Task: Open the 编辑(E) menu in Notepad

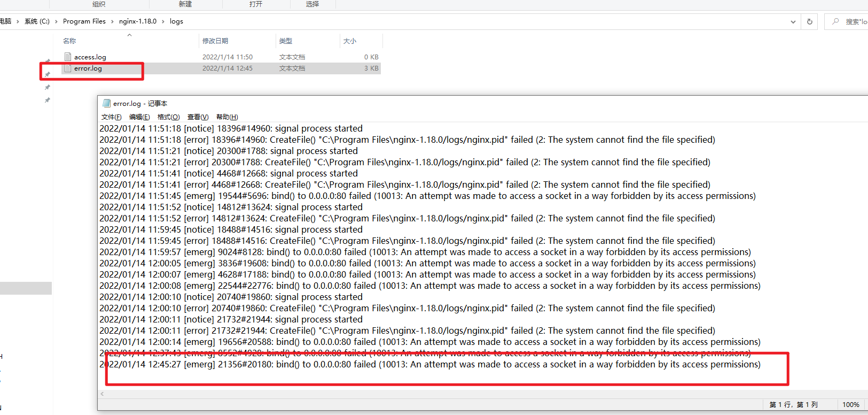Action: (139, 117)
